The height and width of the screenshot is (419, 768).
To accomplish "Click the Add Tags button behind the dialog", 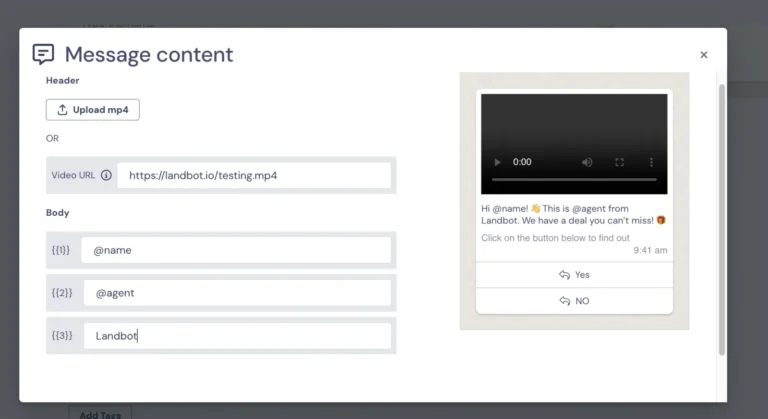I will point(100,413).
